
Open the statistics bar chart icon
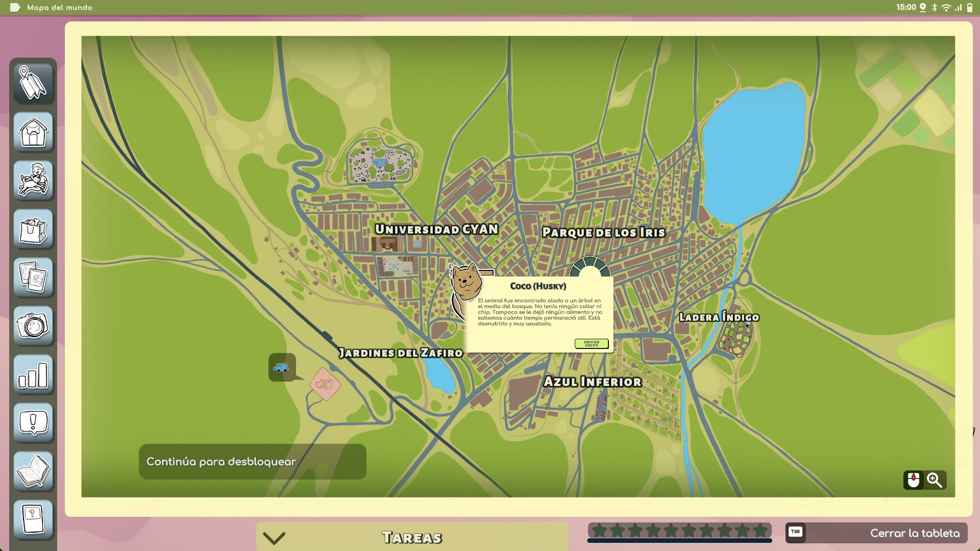coord(33,374)
